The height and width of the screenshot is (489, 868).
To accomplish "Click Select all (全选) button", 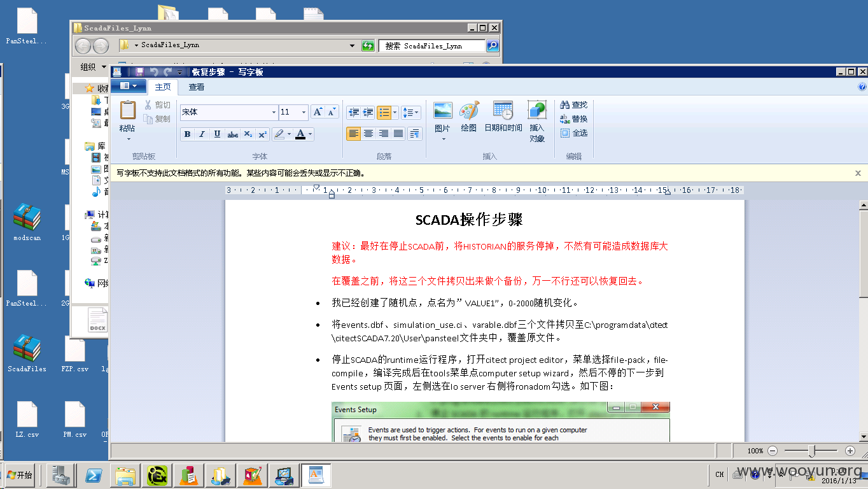I will [574, 133].
